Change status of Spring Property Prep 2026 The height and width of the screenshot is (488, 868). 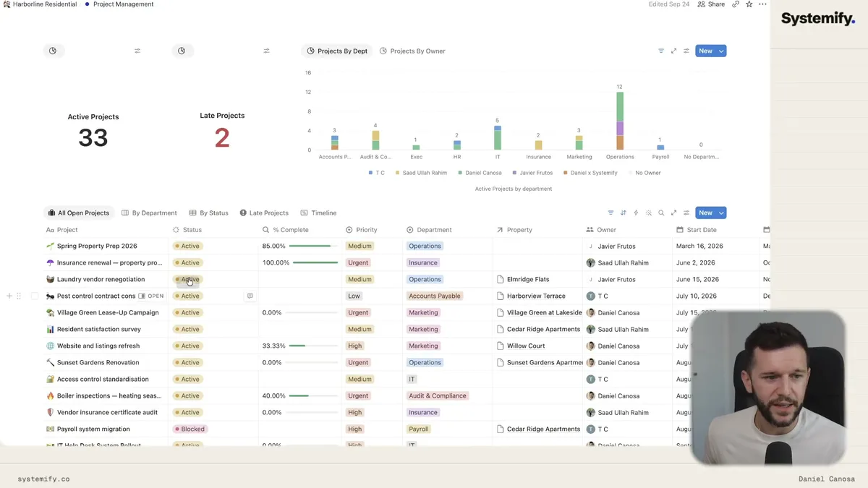click(x=187, y=246)
